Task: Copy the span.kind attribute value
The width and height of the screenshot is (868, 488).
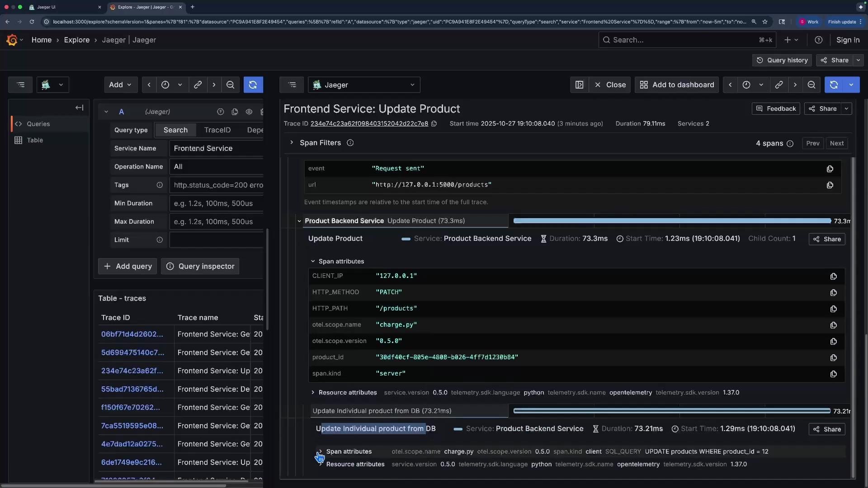Action: pyautogui.click(x=833, y=374)
